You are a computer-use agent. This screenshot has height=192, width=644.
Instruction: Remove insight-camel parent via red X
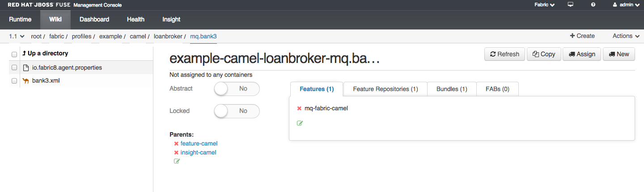pos(176,153)
